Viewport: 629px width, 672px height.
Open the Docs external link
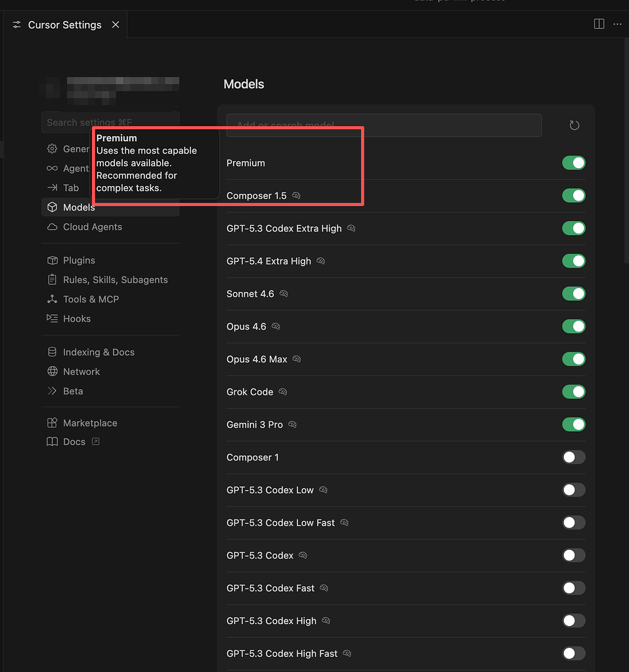click(x=110, y=442)
